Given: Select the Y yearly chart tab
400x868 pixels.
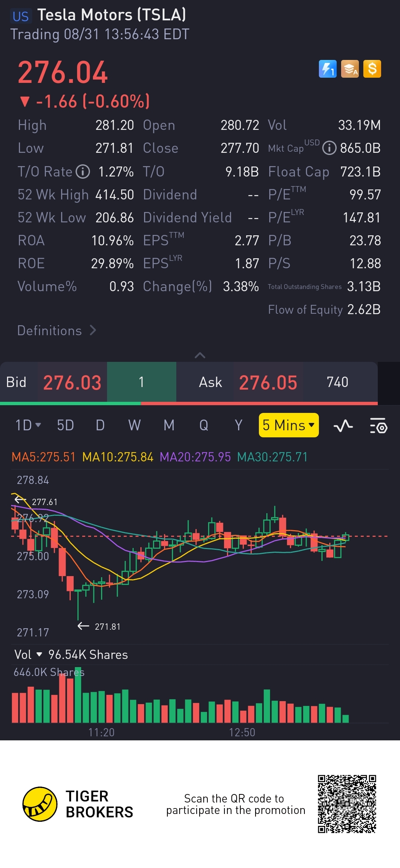Looking at the screenshot, I should 239,425.
